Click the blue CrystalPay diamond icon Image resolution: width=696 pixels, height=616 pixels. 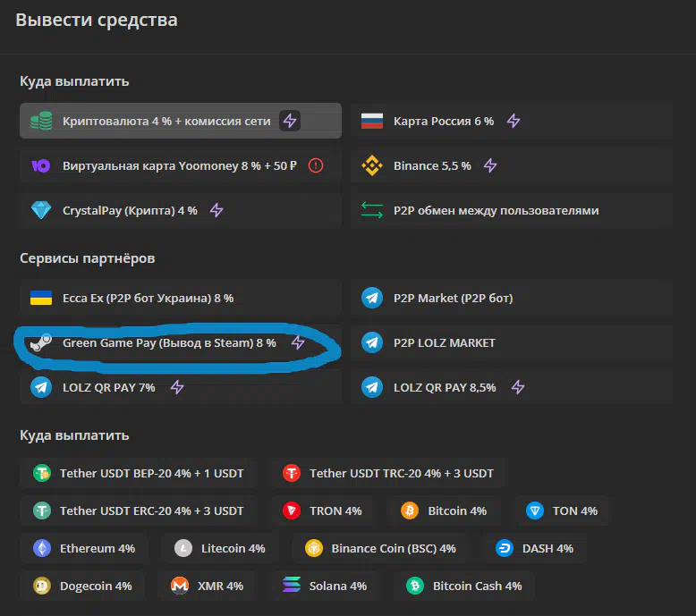click(x=41, y=210)
